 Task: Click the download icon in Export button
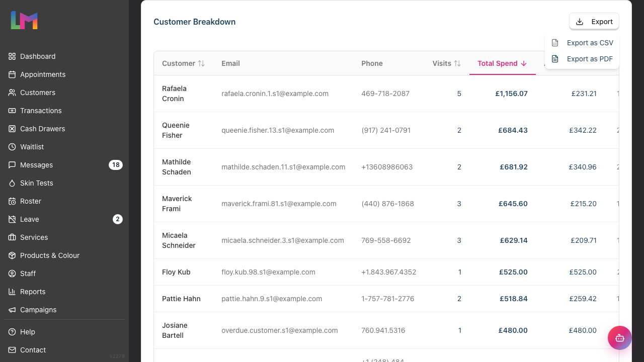click(580, 22)
